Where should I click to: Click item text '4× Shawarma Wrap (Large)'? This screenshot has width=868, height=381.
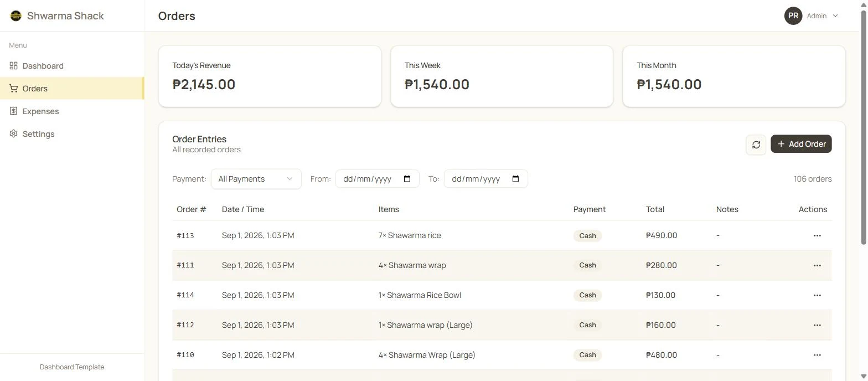tap(427, 355)
